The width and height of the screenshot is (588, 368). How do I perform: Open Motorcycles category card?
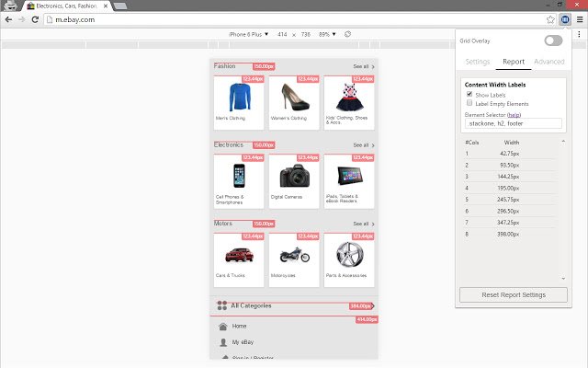294,259
